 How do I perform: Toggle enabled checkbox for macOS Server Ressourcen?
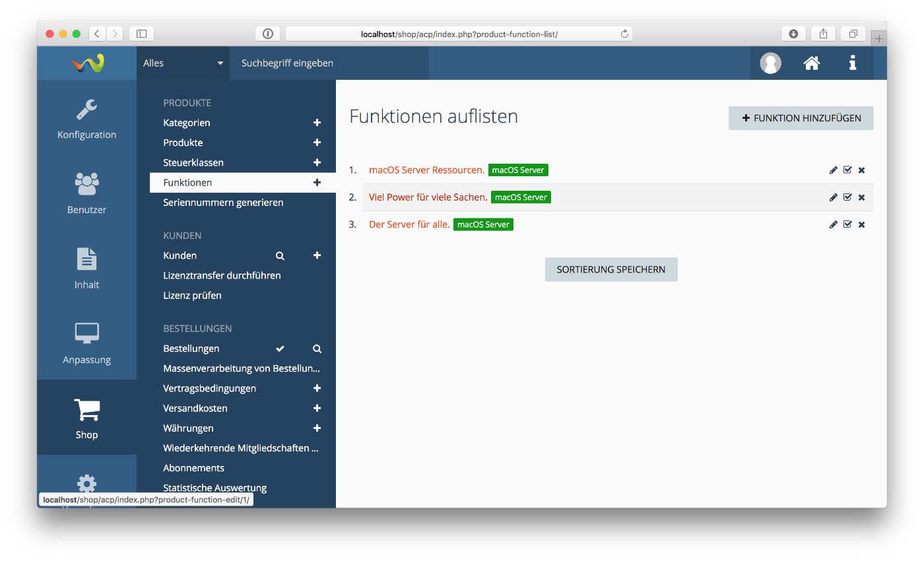point(847,170)
